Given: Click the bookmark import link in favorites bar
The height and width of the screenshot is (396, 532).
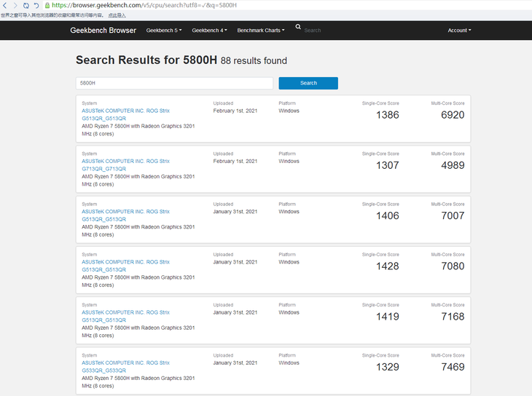Looking at the screenshot, I should pos(117,15).
